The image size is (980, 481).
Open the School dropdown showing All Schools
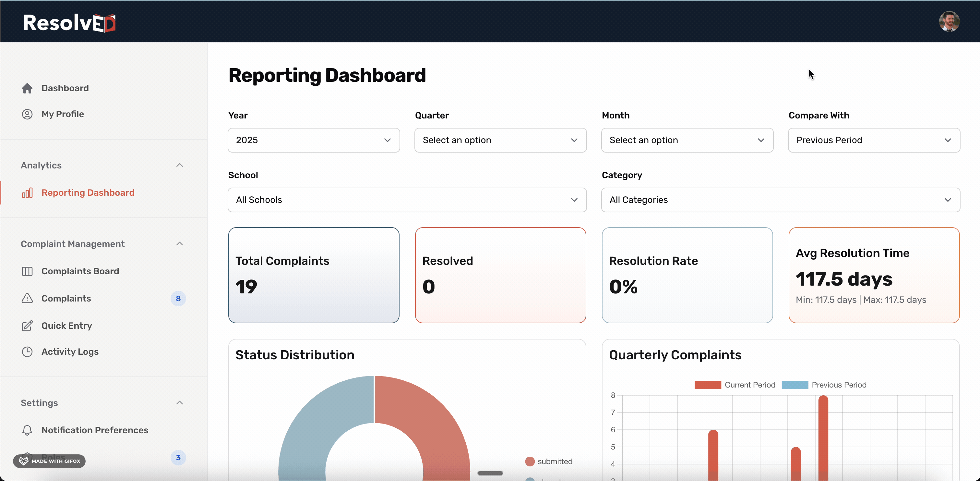(x=407, y=200)
